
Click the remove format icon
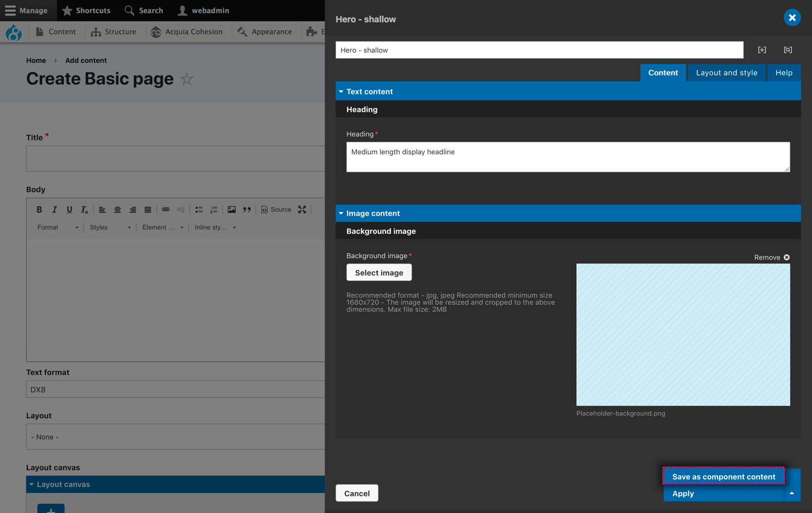point(84,209)
